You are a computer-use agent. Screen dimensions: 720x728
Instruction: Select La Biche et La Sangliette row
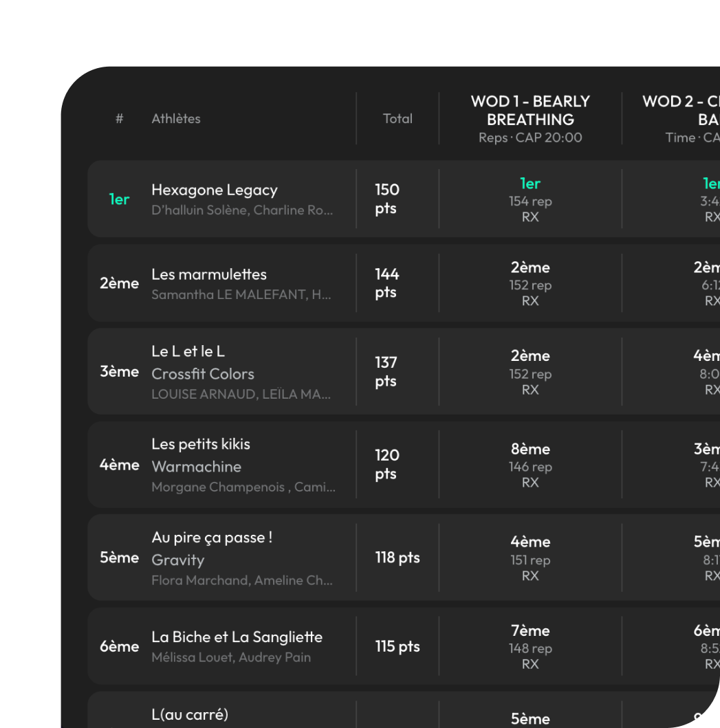point(404,646)
